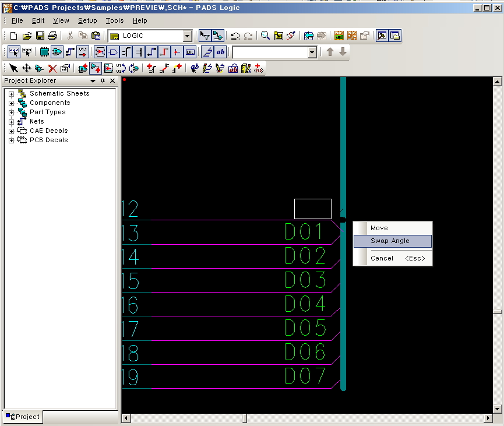Toggle the Project Explorer window button
The image size is (504, 426).
(394, 36)
